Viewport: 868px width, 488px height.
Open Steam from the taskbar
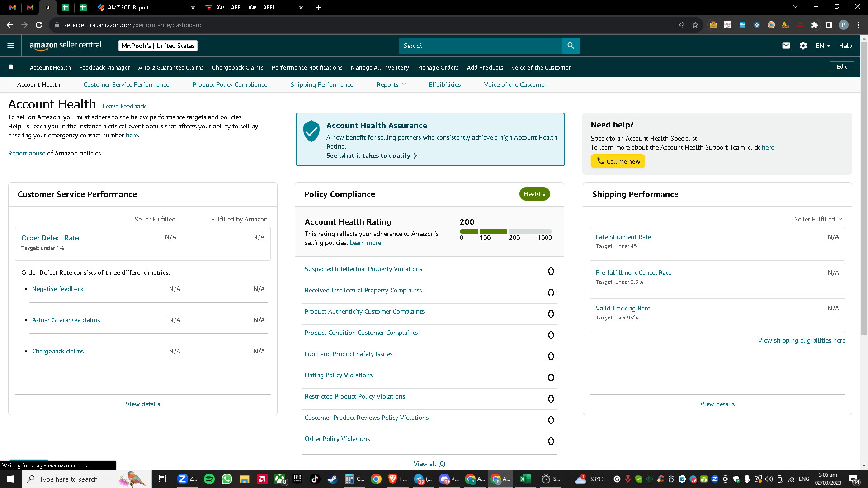[332, 479]
